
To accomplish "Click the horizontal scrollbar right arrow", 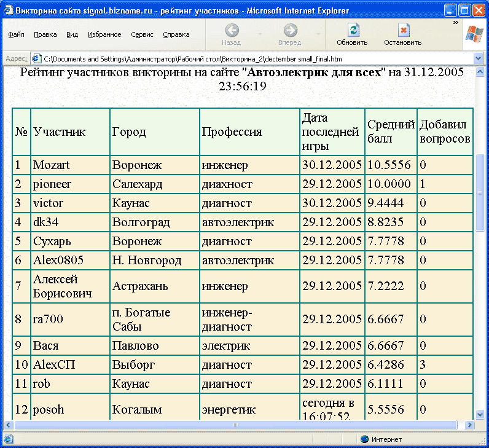I will coord(469,425).
